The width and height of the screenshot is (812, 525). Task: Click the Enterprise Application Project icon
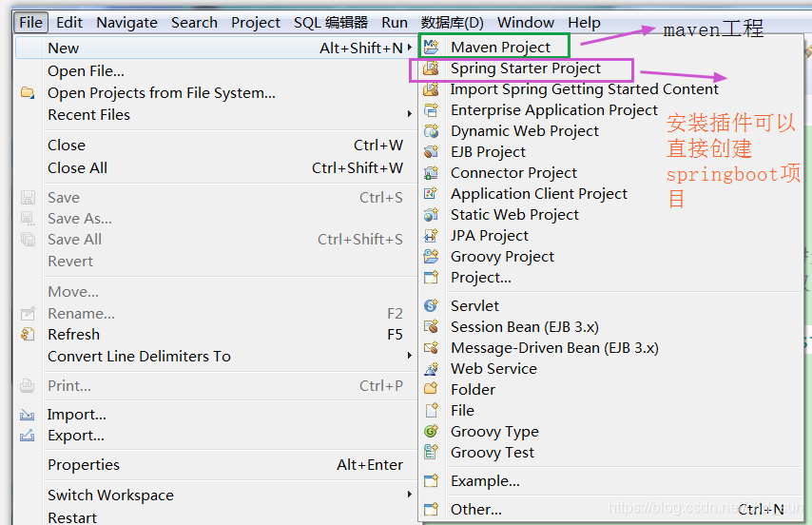[431, 109]
